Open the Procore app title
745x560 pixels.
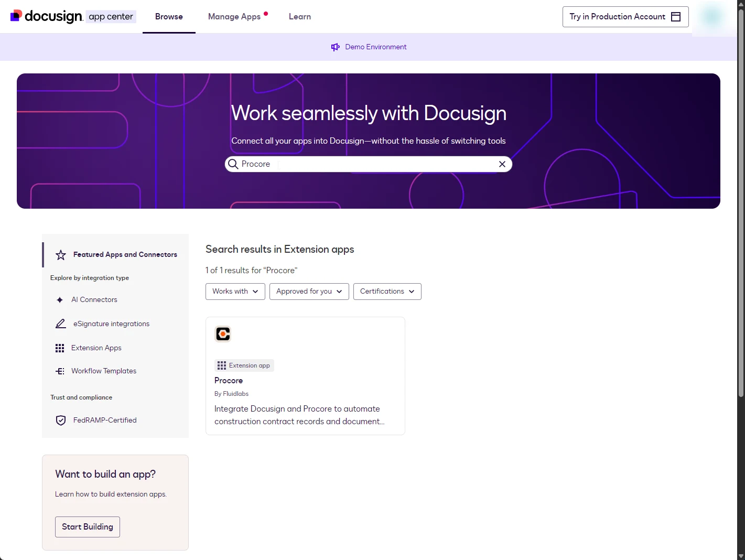pos(229,381)
